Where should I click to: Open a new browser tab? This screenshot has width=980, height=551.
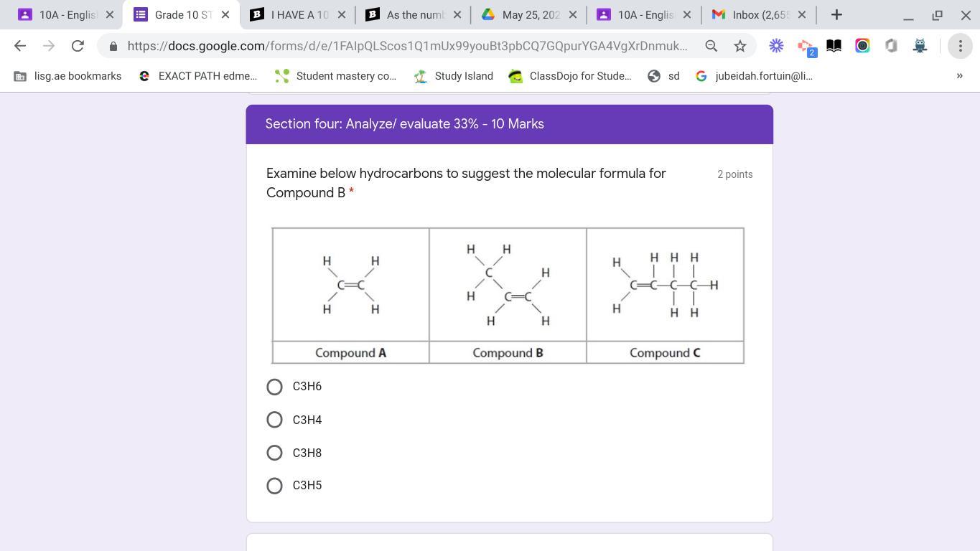click(x=836, y=14)
